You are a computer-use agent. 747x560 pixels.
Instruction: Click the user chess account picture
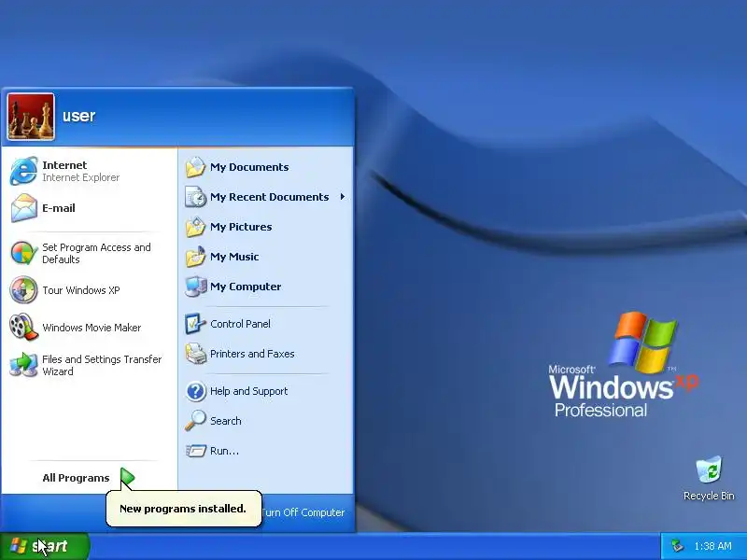tap(31, 118)
